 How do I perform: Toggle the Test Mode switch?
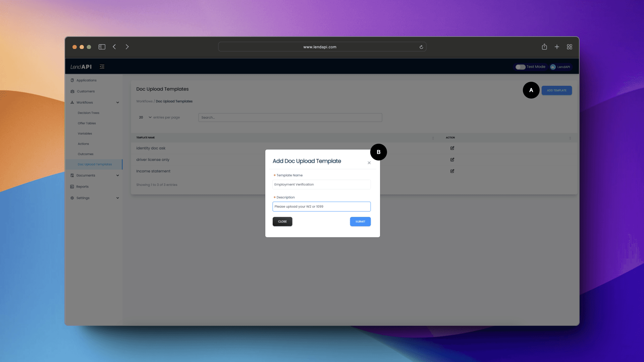pyautogui.click(x=520, y=67)
